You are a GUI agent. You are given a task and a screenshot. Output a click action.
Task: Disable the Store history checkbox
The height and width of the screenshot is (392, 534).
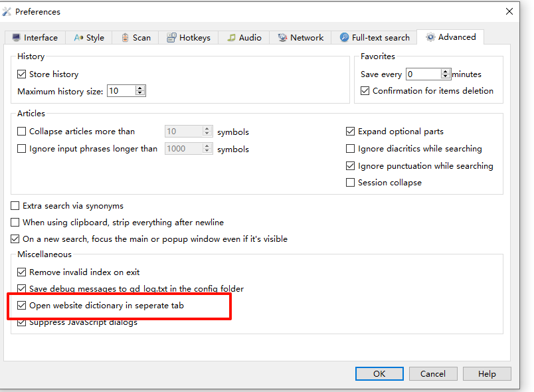click(x=22, y=74)
